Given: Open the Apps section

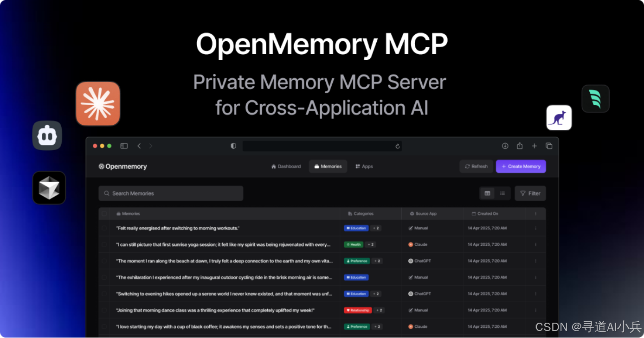Looking at the screenshot, I should [364, 166].
